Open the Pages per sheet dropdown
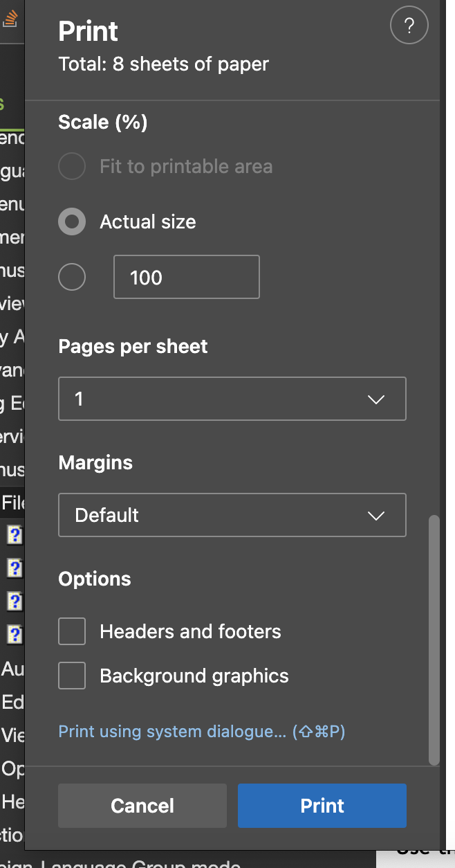The height and width of the screenshot is (868, 455). 232,399
